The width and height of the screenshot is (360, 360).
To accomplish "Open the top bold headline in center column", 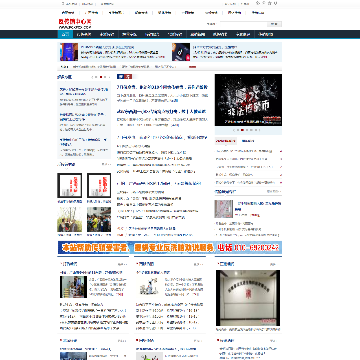I will point(162,87).
